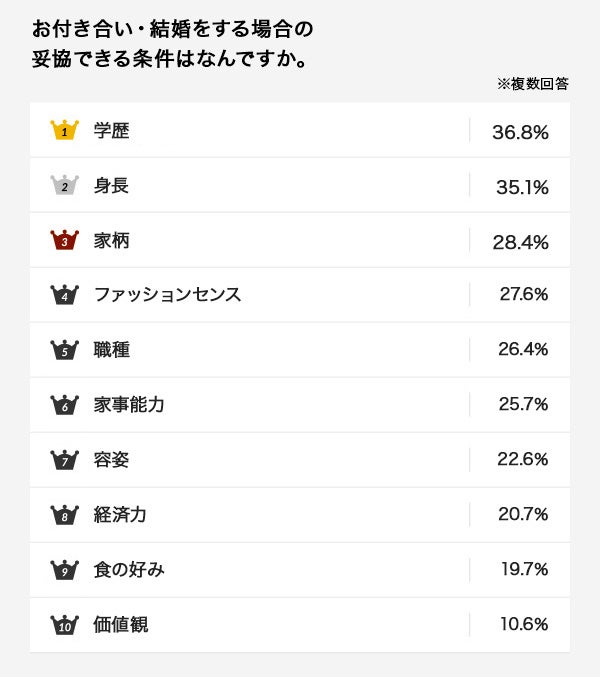Click the rank 7 crown icon

tap(64, 460)
